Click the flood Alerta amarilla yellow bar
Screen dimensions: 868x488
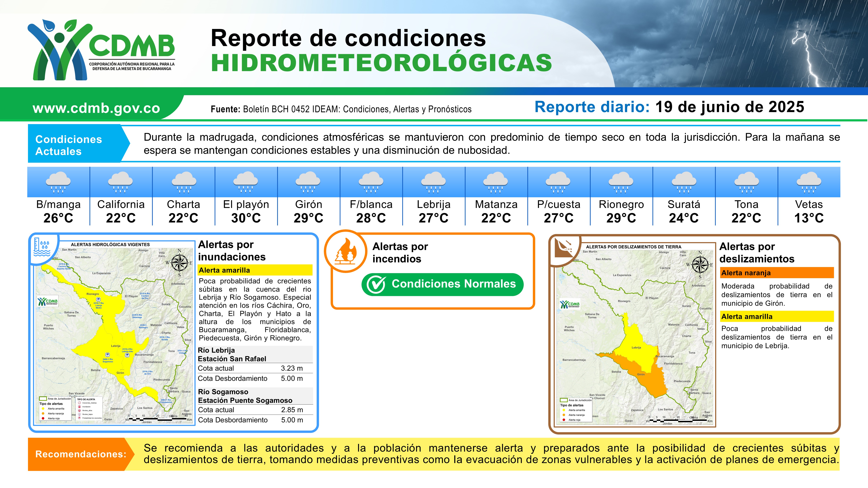[255, 270]
